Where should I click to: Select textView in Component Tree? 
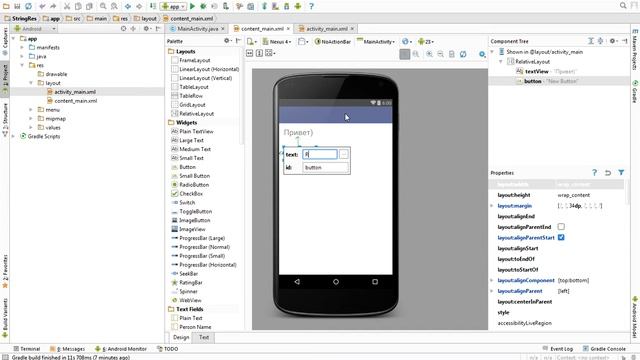[537, 71]
